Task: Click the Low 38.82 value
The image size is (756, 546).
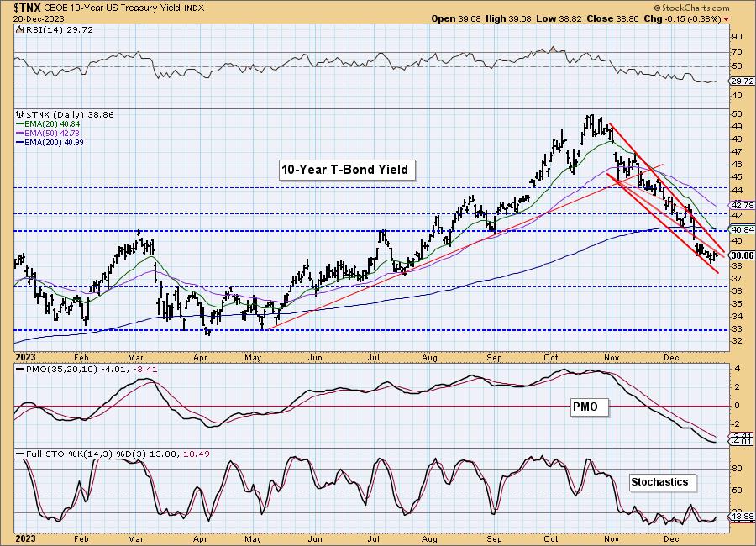Action: click(559, 18)
